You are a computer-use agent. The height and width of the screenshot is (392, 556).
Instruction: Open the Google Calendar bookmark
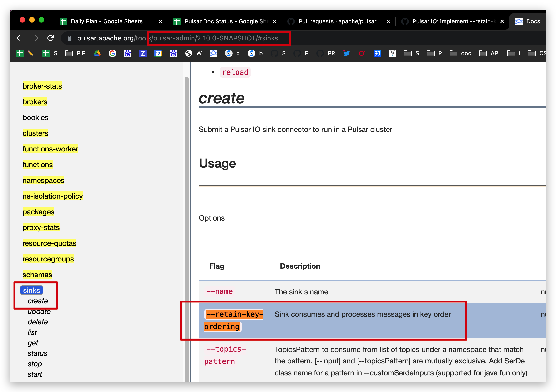pyautogui.click(x=158, y=53)
